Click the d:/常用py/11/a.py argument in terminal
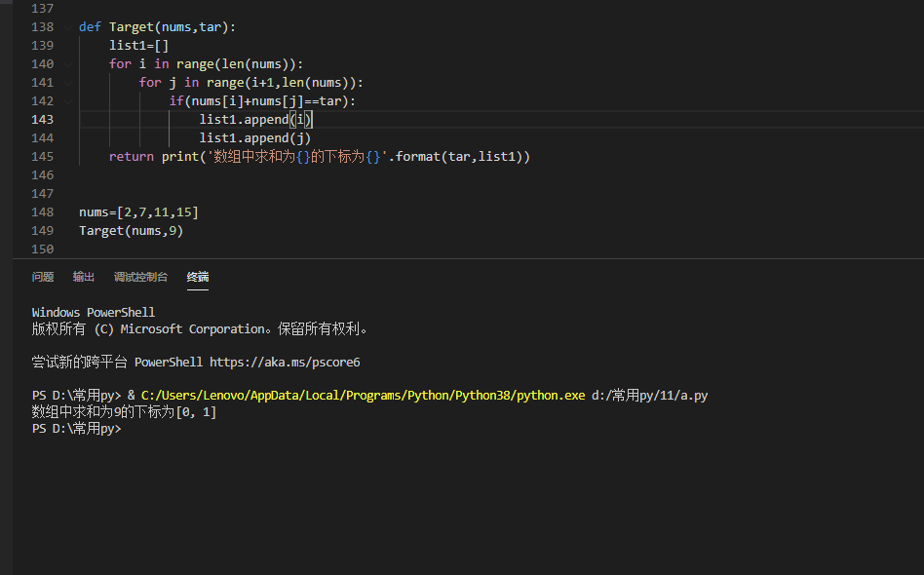The width and height of the screenshot is (924, 575). pyautogui.click(x=649, y=396)
